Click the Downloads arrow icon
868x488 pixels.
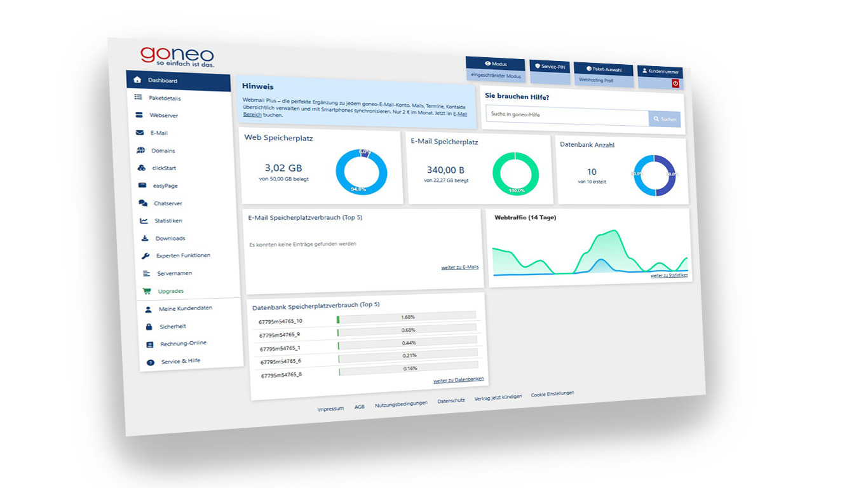tap(145, 238)
